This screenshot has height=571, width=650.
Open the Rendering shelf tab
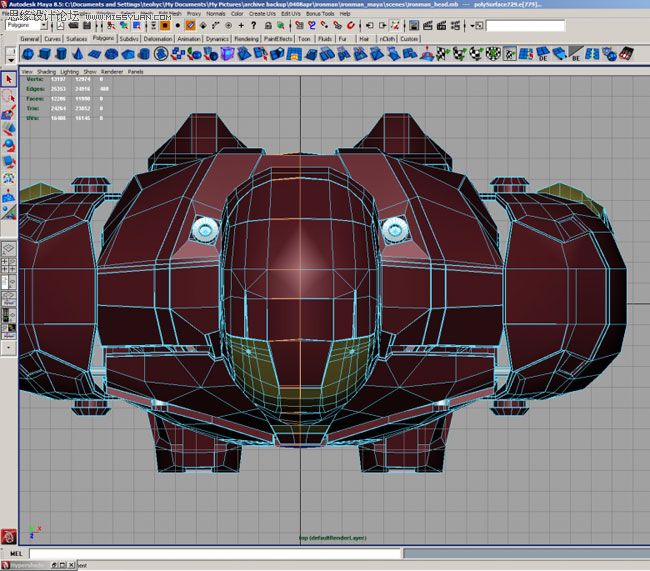tap(246, 39)
